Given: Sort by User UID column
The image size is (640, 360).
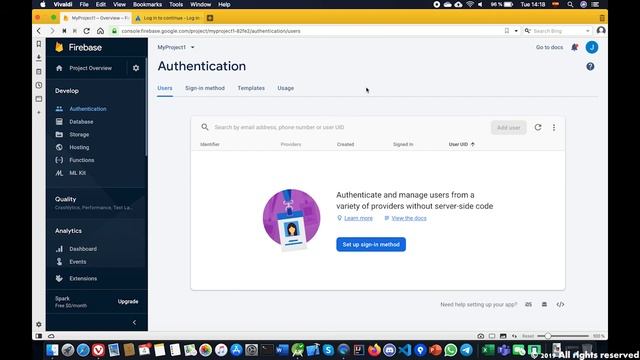Looking at the screenshot, I should (461, 144).
